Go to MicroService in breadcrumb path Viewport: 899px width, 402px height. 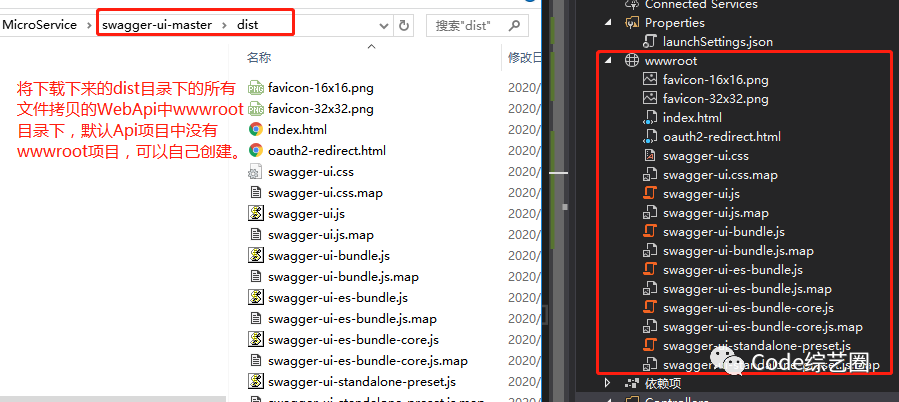click(x=40, y=25)
